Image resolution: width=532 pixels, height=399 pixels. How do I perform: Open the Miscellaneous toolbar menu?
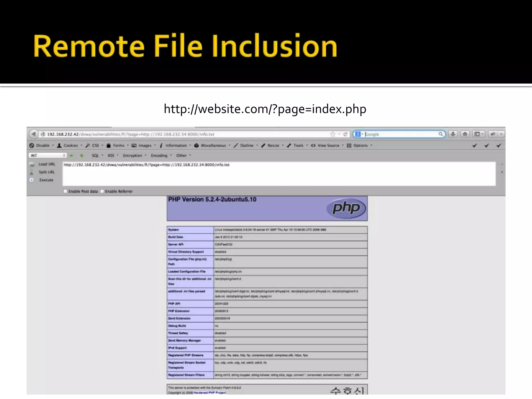(x=213, y=145)
